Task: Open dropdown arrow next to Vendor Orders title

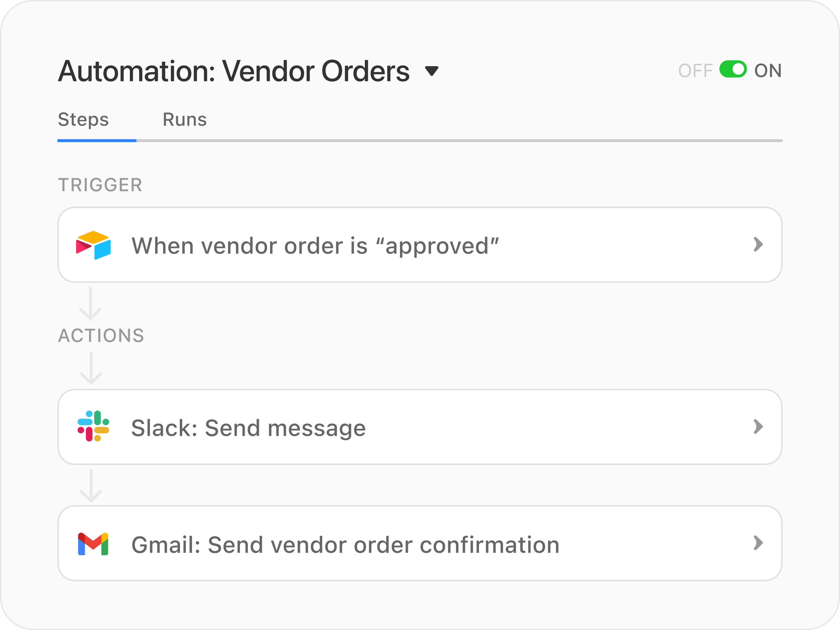Action: pyautogui.click(x=431, y=71)
